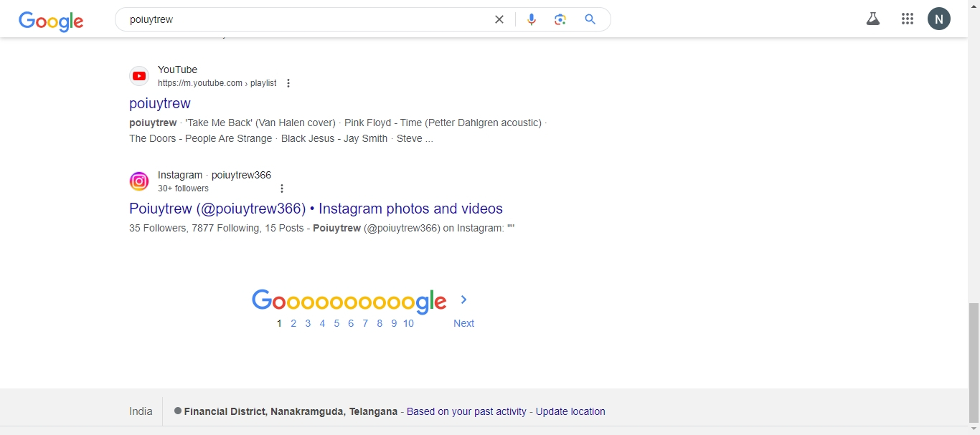Click the Next page link

463,323
